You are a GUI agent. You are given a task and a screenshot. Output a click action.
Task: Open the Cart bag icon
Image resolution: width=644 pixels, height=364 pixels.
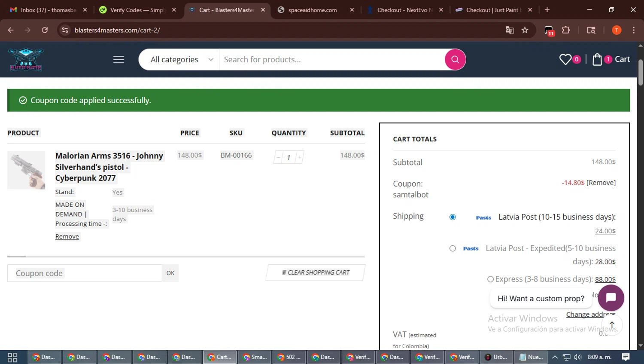pyautogui.click(x=597, y=59)
